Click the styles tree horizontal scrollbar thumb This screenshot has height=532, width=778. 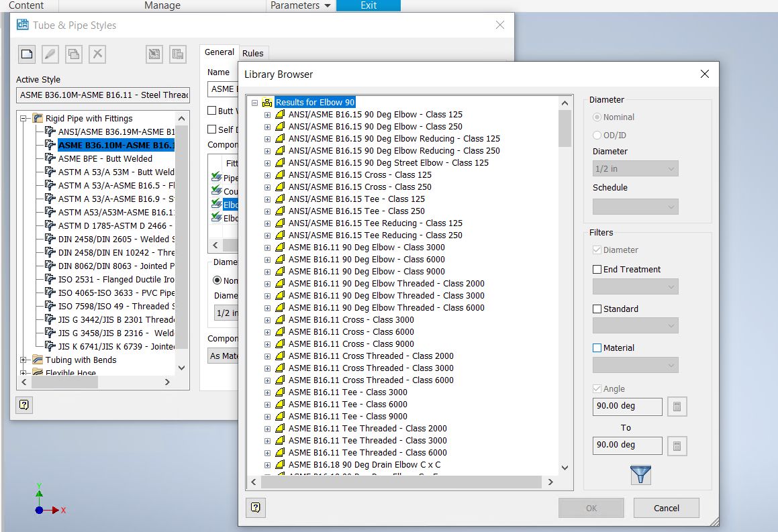(64, 382)
